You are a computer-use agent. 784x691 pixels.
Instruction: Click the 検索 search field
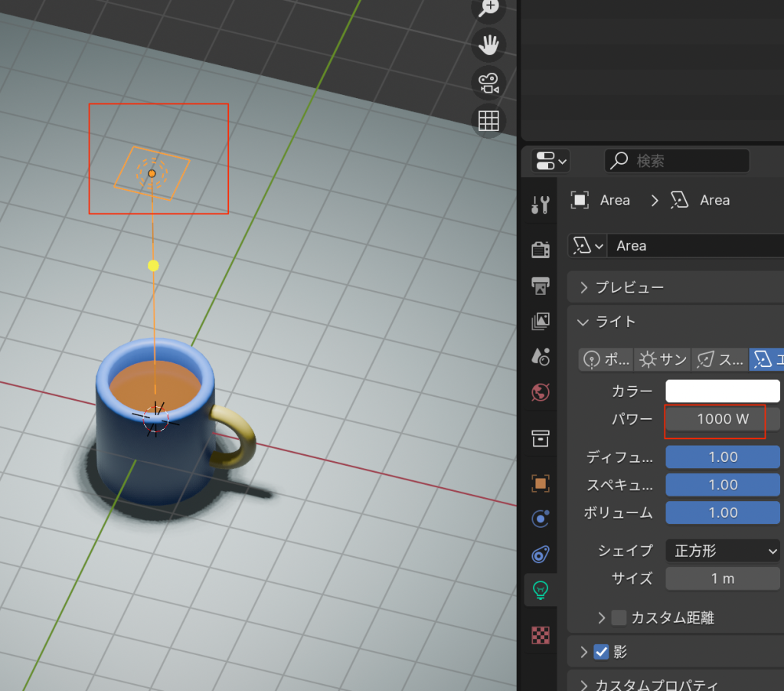click(677, 161)
